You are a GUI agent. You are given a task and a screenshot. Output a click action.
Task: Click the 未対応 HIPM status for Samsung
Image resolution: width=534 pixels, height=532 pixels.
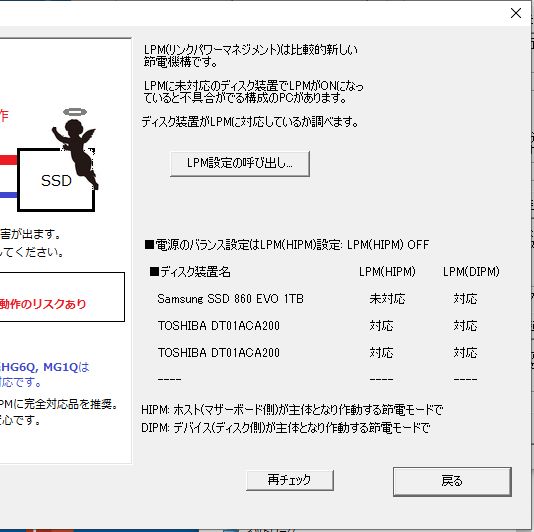coord(387,299)
